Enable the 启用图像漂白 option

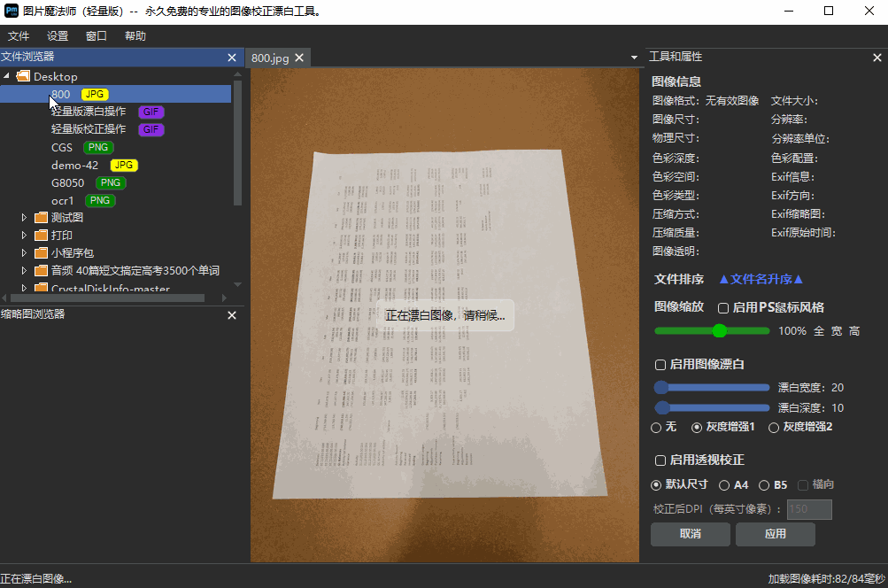(660, 364)
